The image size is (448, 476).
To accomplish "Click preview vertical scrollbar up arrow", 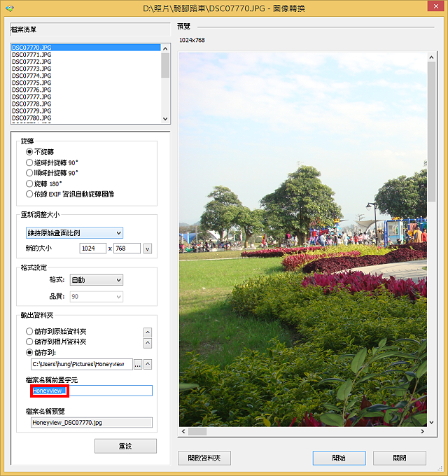I will pos(431,57).
